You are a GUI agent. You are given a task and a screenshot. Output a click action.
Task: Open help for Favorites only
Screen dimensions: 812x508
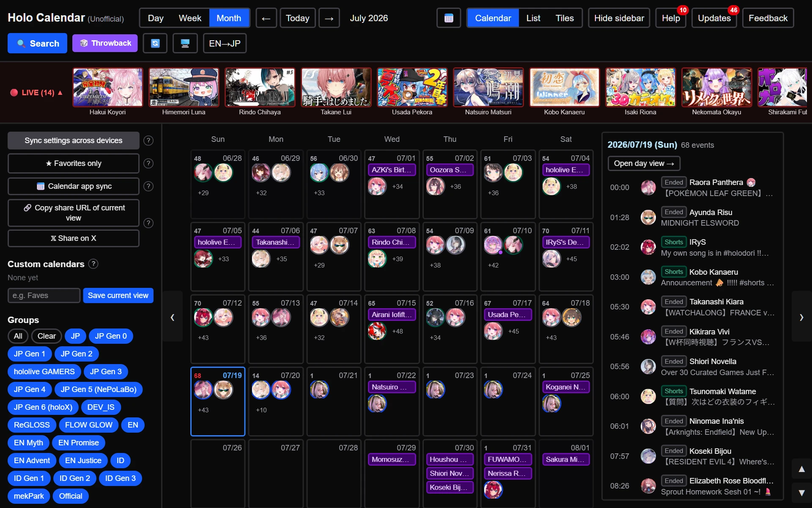pos(148,163)
